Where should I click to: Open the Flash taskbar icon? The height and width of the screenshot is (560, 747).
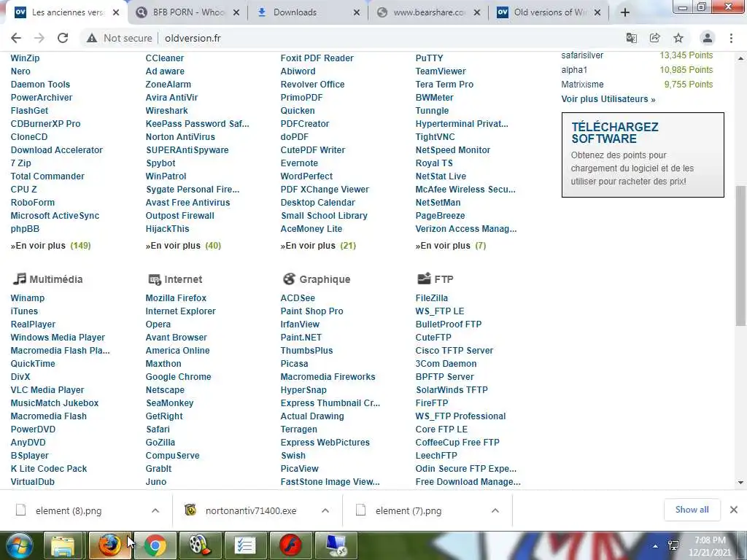click(x=290, y=545)
